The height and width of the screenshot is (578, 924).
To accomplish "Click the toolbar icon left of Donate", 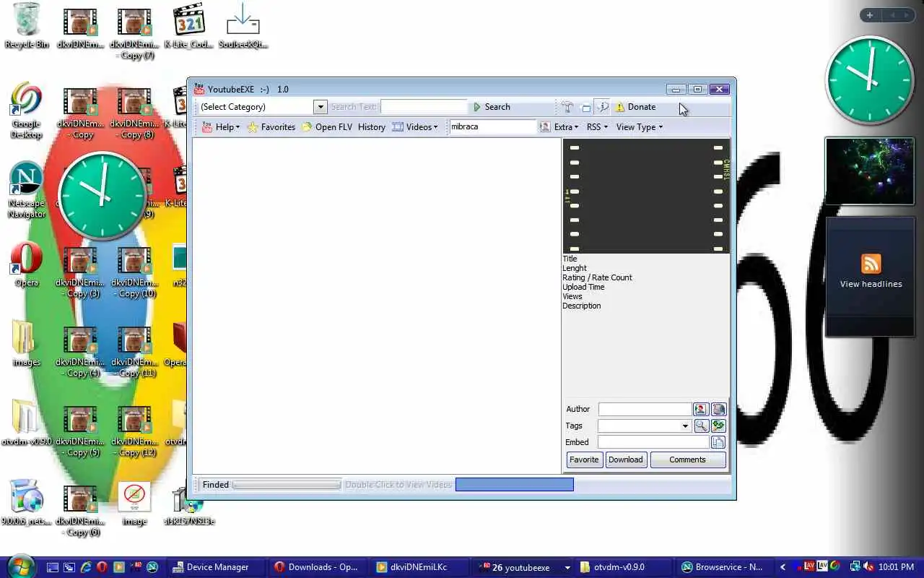I will coord(602,107).
